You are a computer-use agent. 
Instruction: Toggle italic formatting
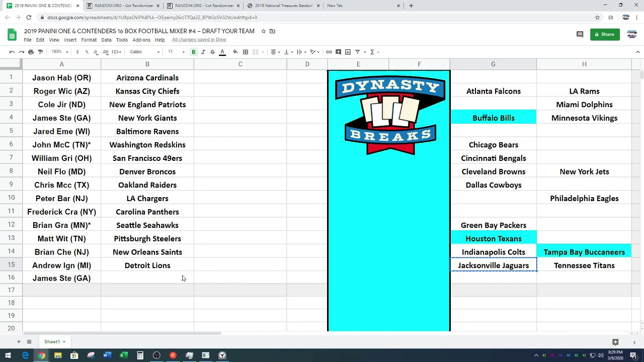click(203, 52)
